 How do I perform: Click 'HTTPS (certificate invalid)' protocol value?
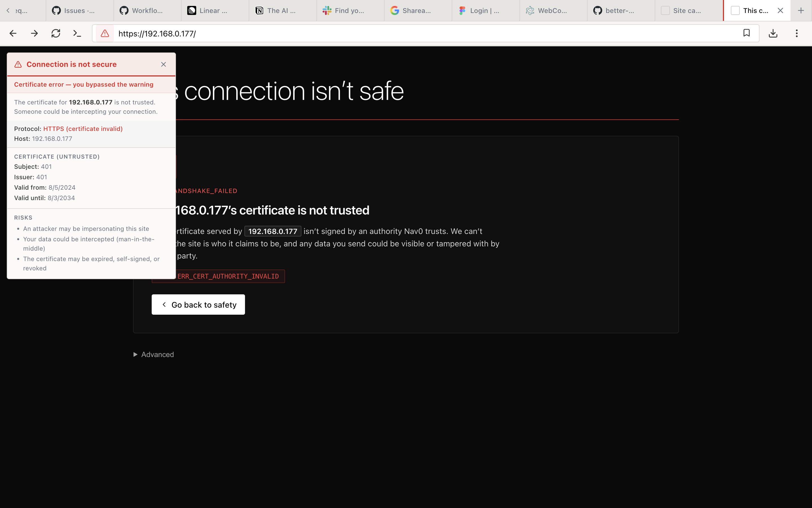click(83, 129)
